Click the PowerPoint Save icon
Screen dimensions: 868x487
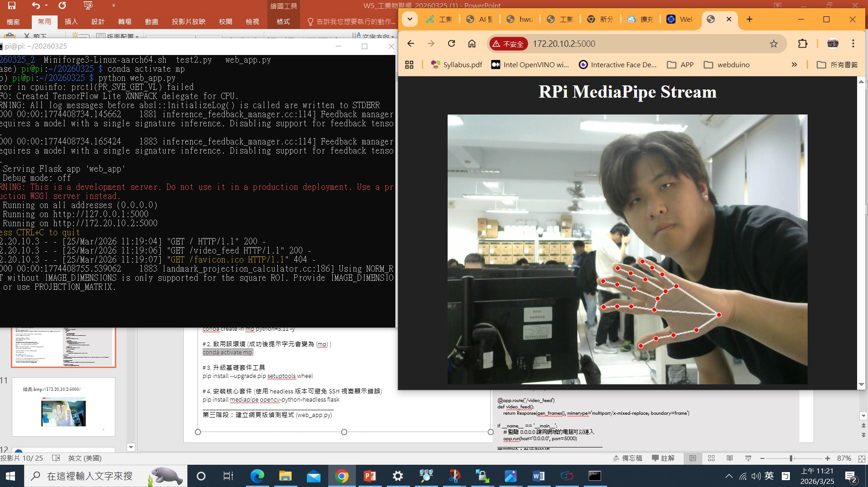point(12,5)
